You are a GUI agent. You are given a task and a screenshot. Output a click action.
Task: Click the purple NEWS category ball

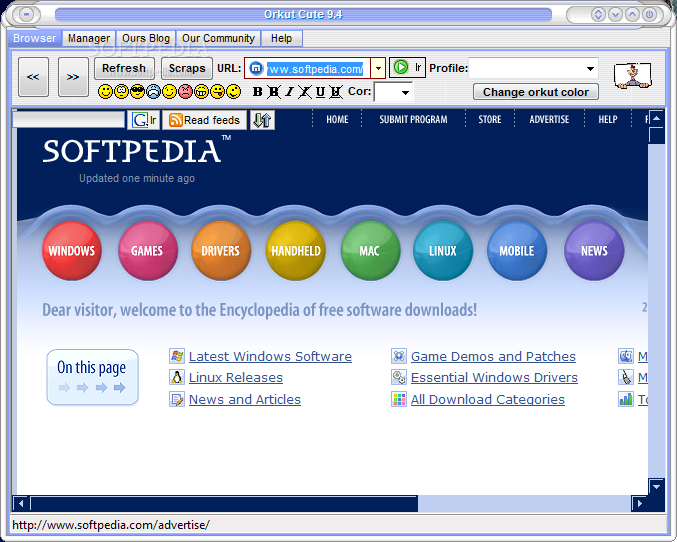[x=594, y=250]
